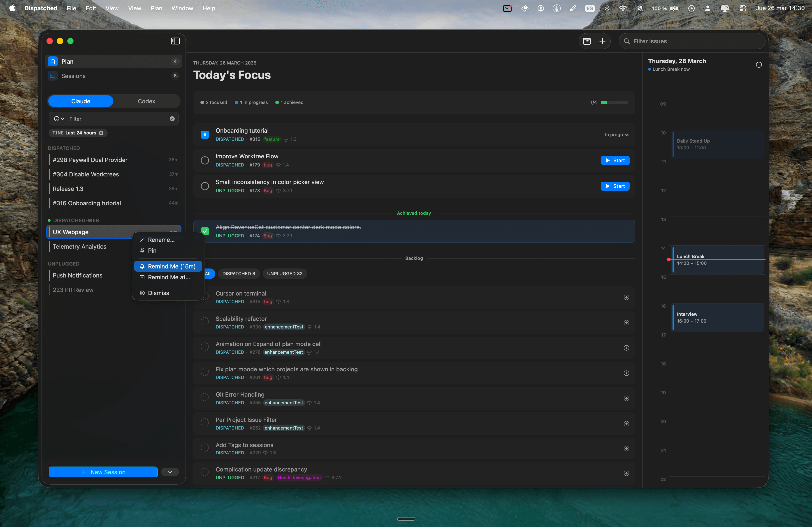
Task: Open schedule options next to Thursday, 26 March
Action: coord(759,65)
